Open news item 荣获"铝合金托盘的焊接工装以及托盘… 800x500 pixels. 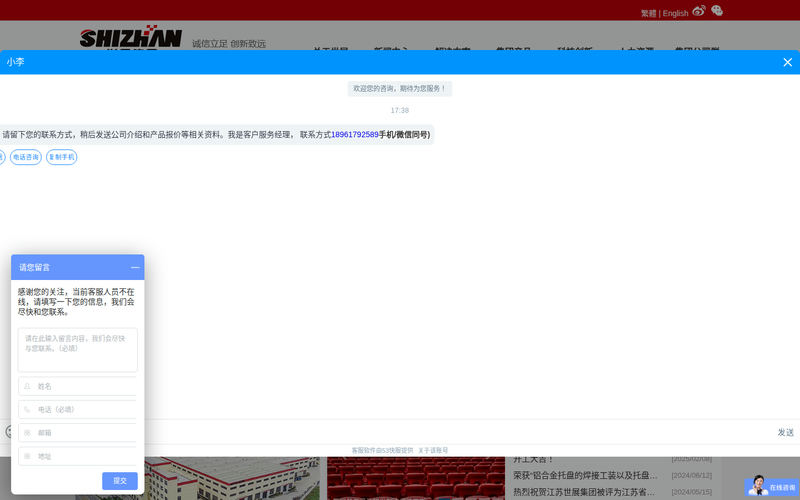pyautogui.click(x=585, y=475)
